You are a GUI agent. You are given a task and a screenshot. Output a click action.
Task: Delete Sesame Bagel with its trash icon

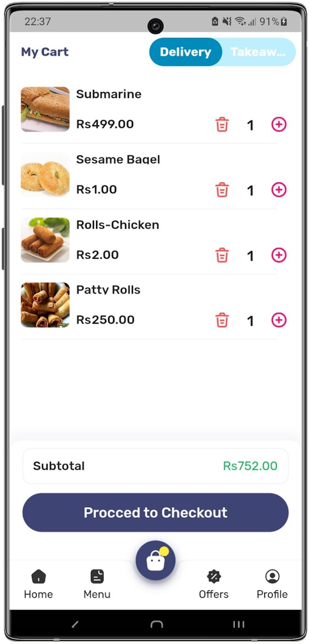(x=222, y=190)
